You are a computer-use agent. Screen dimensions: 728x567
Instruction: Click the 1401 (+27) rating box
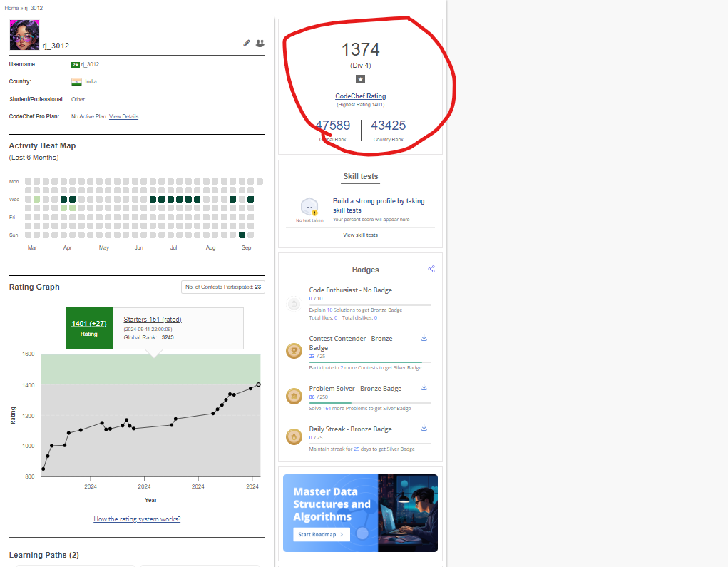click(x=89, y=328)
